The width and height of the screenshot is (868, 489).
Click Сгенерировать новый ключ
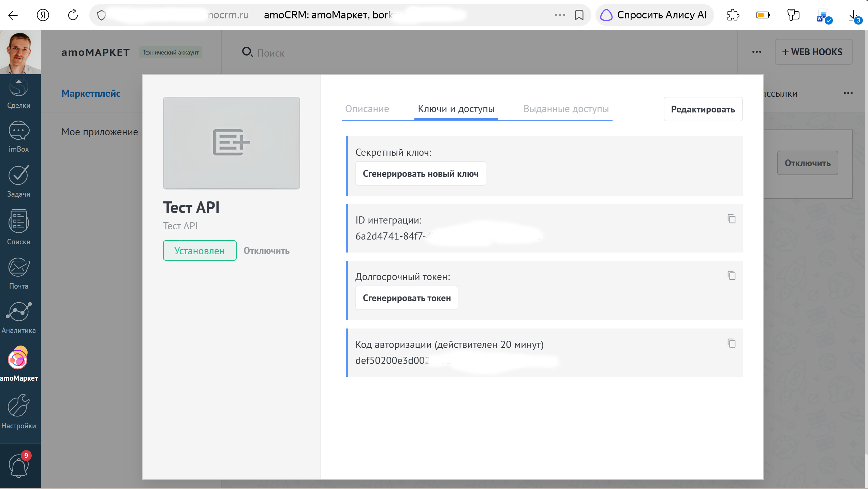421,173
